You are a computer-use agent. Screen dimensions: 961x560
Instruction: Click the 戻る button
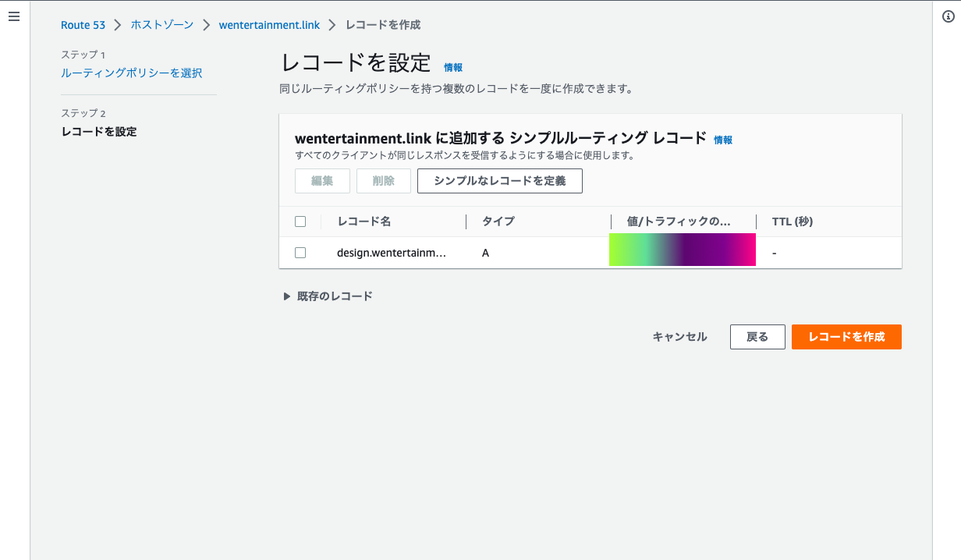point(757,337)
